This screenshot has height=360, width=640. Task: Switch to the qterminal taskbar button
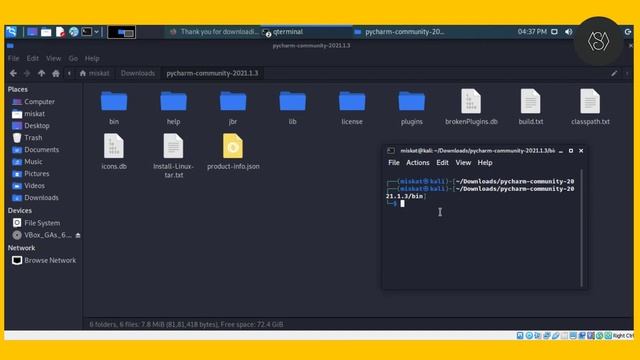tap(307, 32)
